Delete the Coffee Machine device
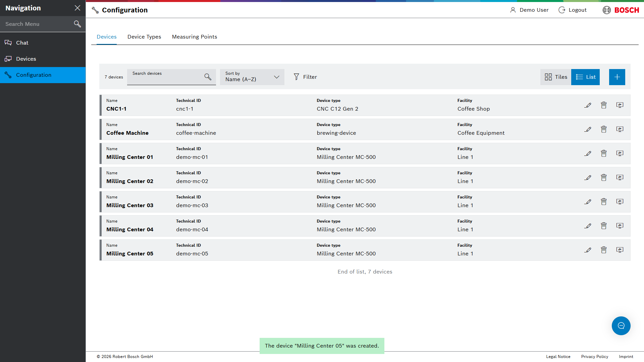 [x=604, y=129]
